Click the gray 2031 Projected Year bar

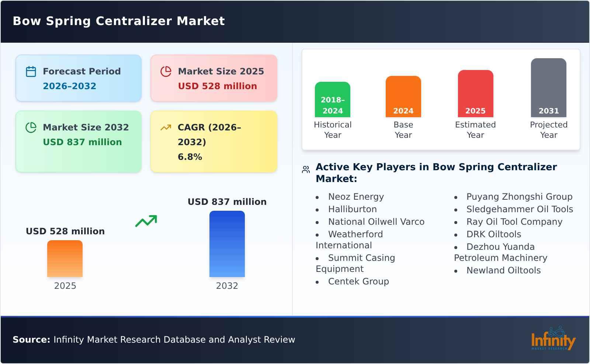click(548, 88)
